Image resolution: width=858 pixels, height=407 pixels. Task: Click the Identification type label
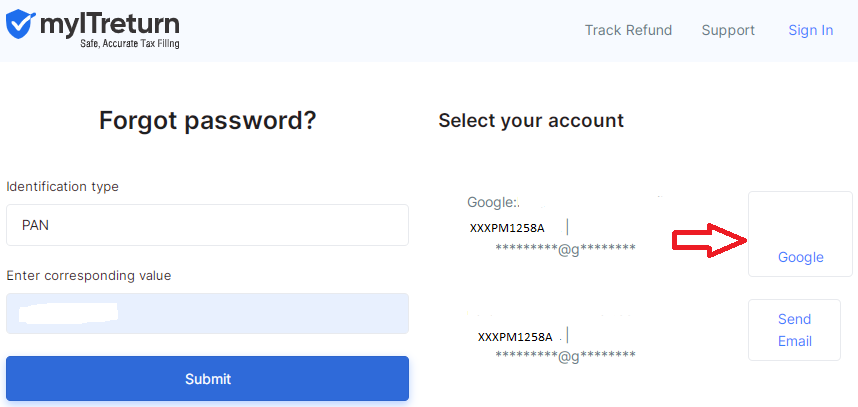tap(62, 187)
